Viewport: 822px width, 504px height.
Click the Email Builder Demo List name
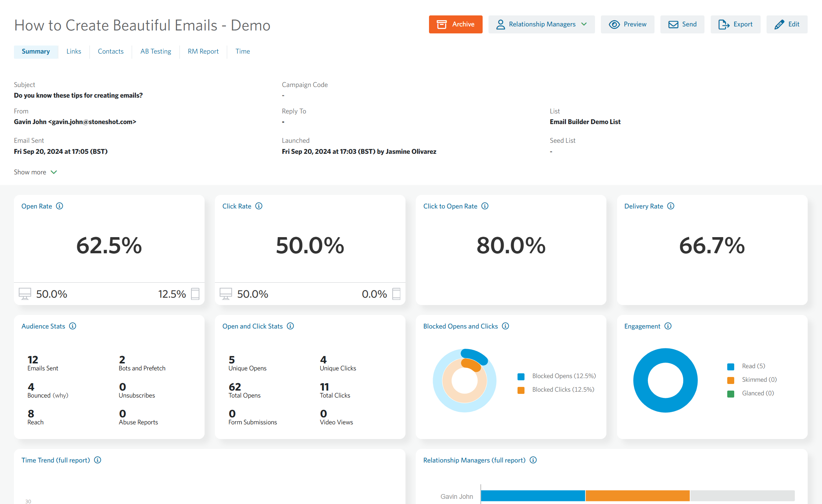coord(585,122)
